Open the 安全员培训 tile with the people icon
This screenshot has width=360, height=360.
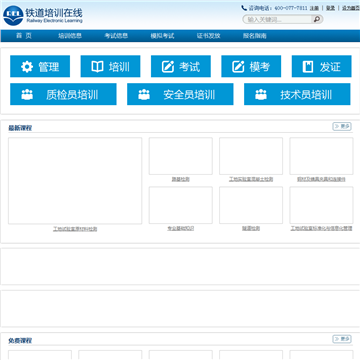pyautogui.click(x=180, y=94)
